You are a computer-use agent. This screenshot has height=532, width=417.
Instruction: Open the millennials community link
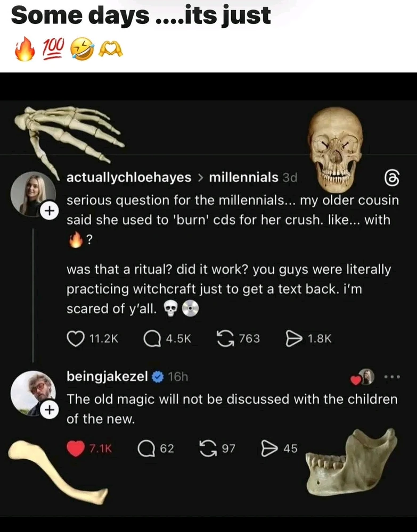(x=243, y=177)
